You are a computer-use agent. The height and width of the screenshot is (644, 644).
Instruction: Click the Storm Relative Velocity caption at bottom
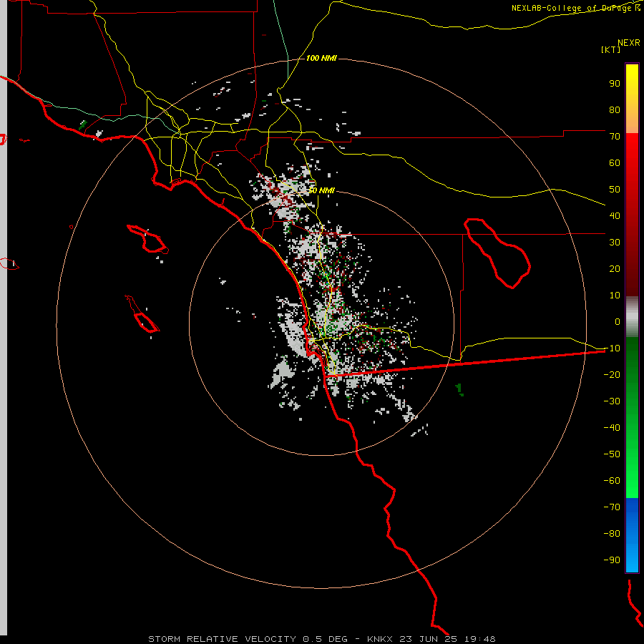point(321,639)
